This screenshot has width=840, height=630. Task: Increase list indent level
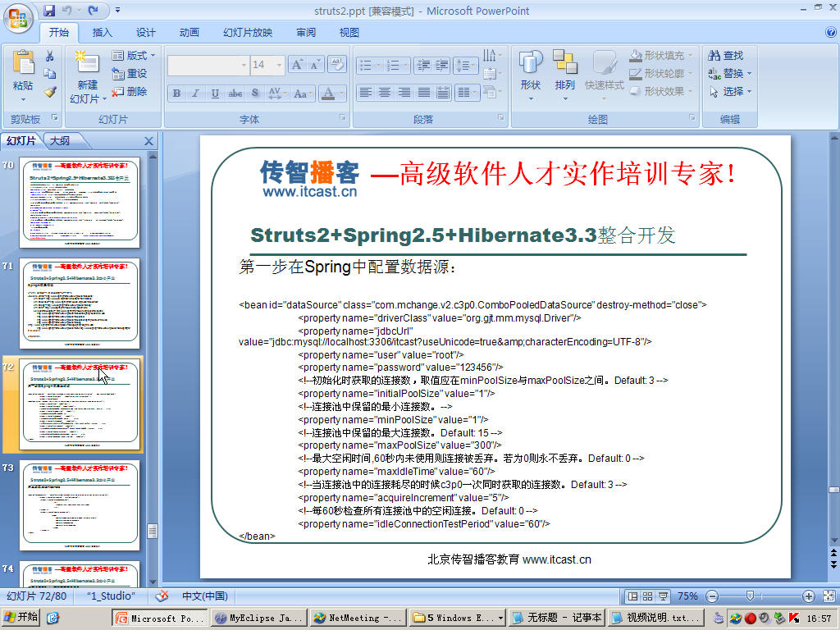pyautogui.click(x=442, y=66)
